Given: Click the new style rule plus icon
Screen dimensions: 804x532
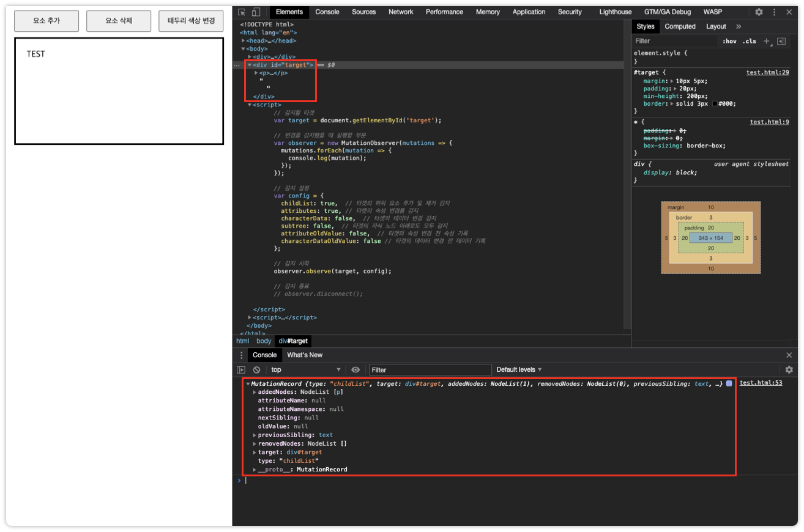Looking at the screenshot, I should pos(767,41).
